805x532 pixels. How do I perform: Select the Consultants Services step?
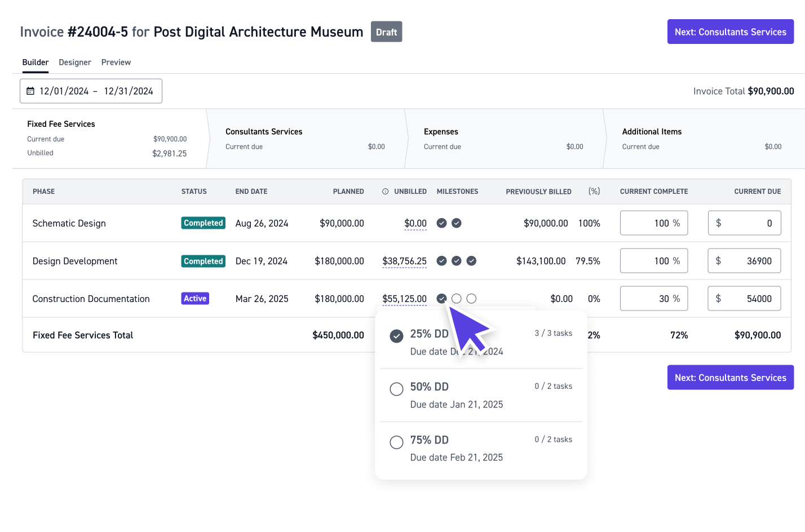tap(306, 139)
